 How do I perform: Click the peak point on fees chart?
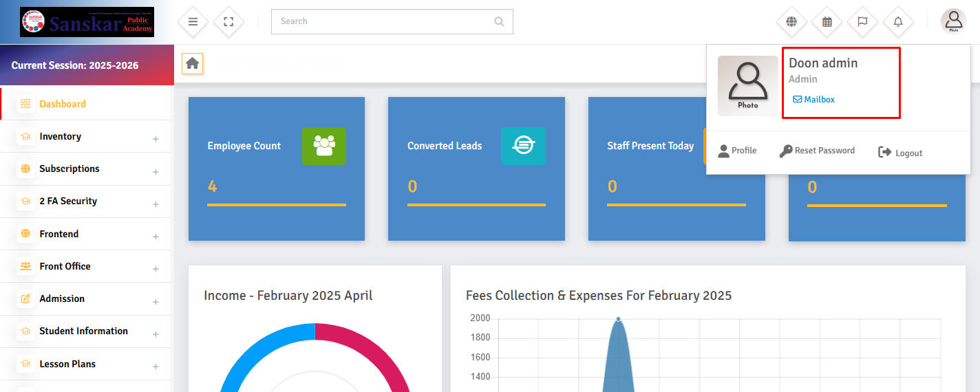tap(618, 319)
